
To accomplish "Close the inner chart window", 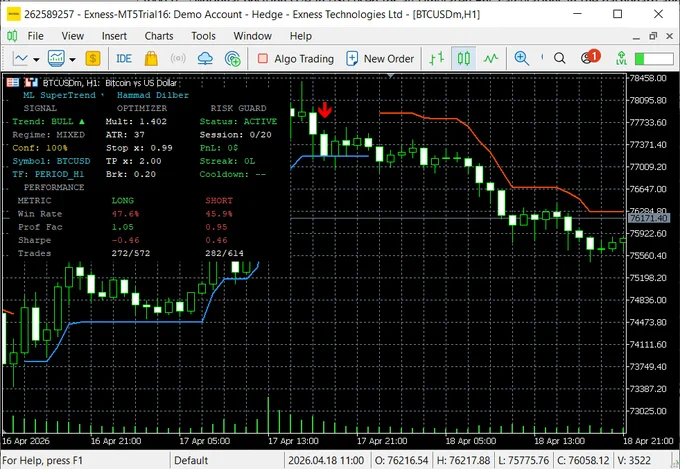I will (x=670, y=36).
